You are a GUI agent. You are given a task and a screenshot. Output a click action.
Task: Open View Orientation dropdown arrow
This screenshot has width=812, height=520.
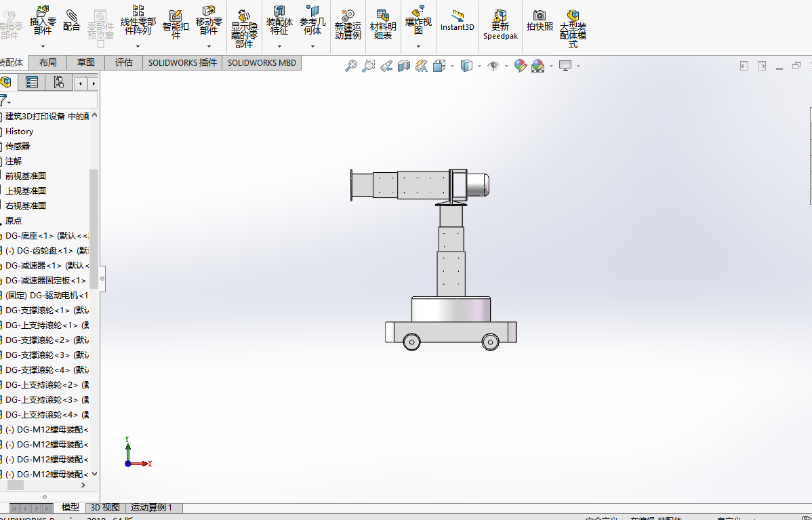click(453, 66)
